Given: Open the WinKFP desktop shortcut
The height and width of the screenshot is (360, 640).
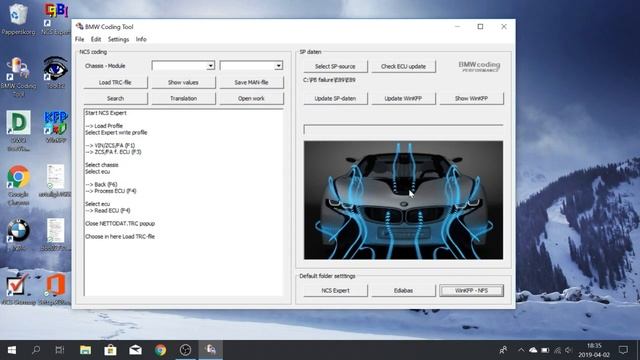Looking at the screenshot, I should pos(56,127).
